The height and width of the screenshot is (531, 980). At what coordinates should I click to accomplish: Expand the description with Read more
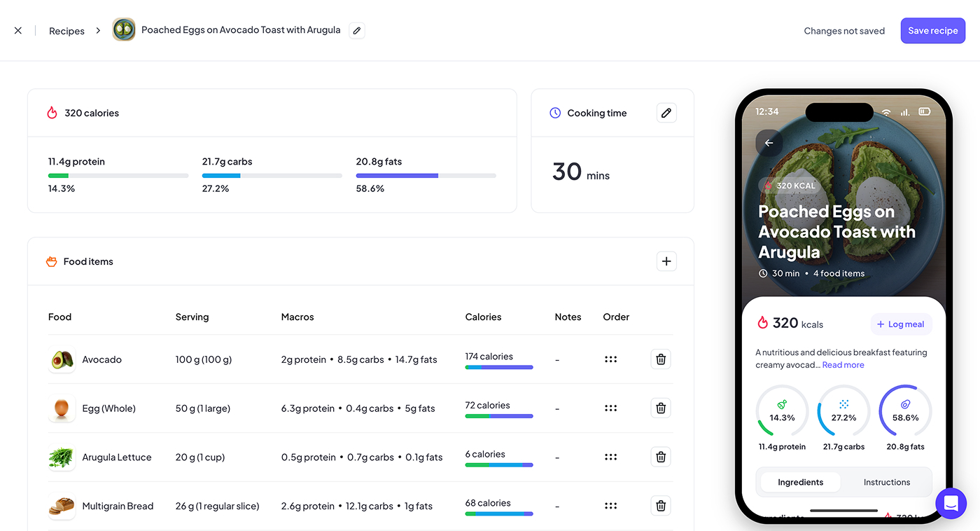click(843, 364)
